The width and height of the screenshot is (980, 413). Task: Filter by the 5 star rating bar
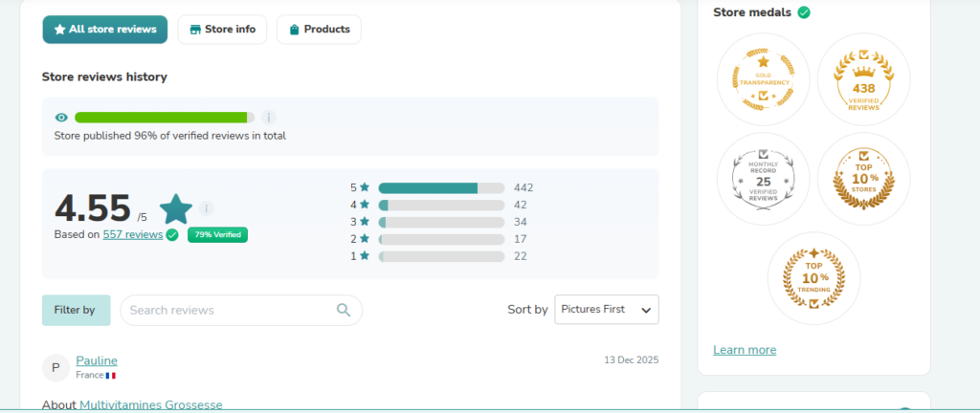point(441,187)
